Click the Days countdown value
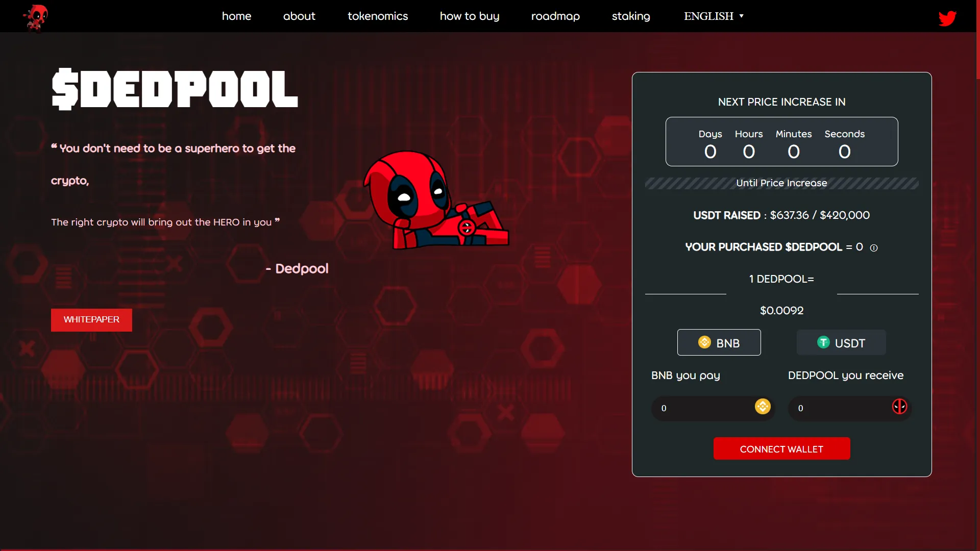Viewport: 980px width, 551px height. tap(710, 152)
